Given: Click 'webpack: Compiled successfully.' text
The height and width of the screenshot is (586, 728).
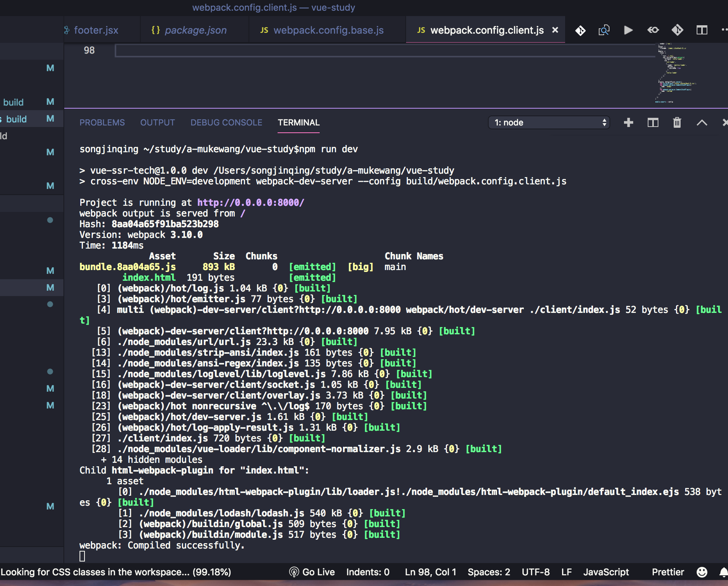Looking at the screenshot, I should [x=162, y=545].
